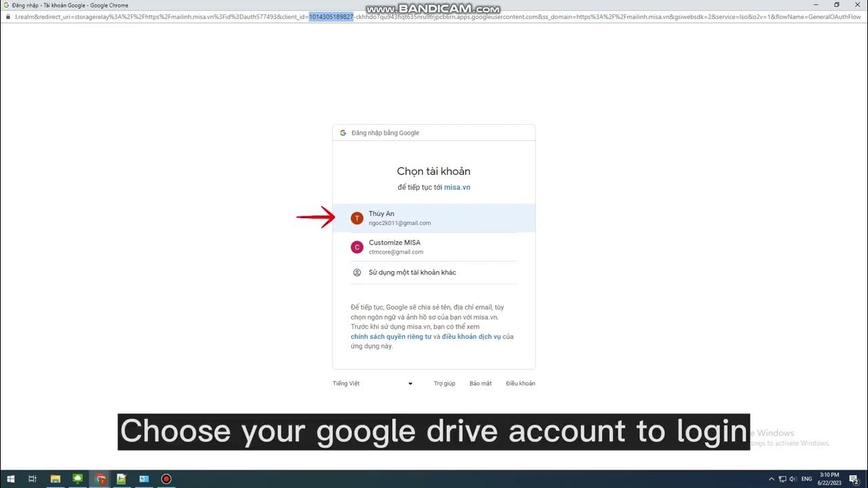
Task: Click the Chrome icon on the taskbar
Action: pos(100,479)
